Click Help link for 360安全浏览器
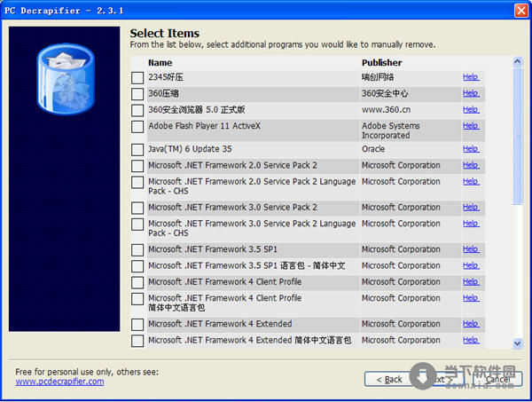Viewport: 532px width, 402px height. (x=471, y=110)
